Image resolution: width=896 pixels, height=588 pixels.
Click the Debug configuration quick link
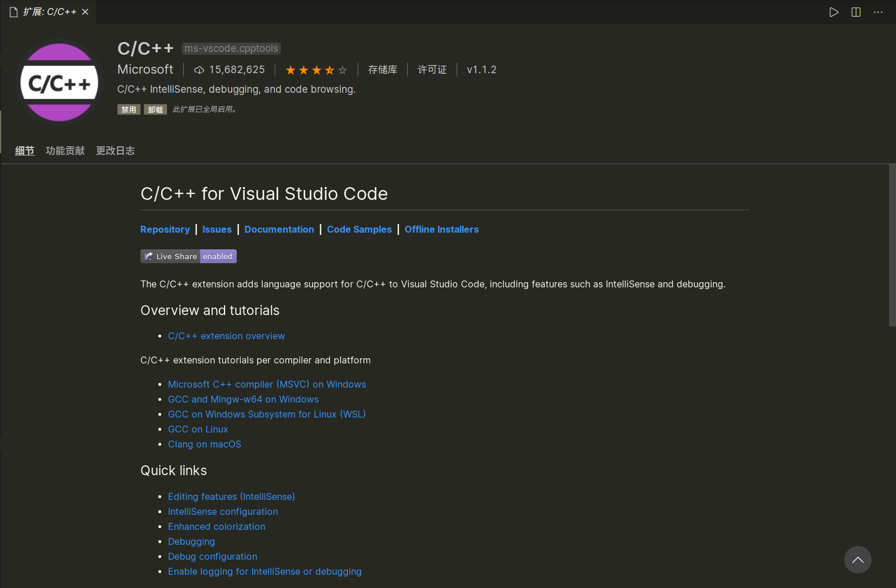point(212,556)
